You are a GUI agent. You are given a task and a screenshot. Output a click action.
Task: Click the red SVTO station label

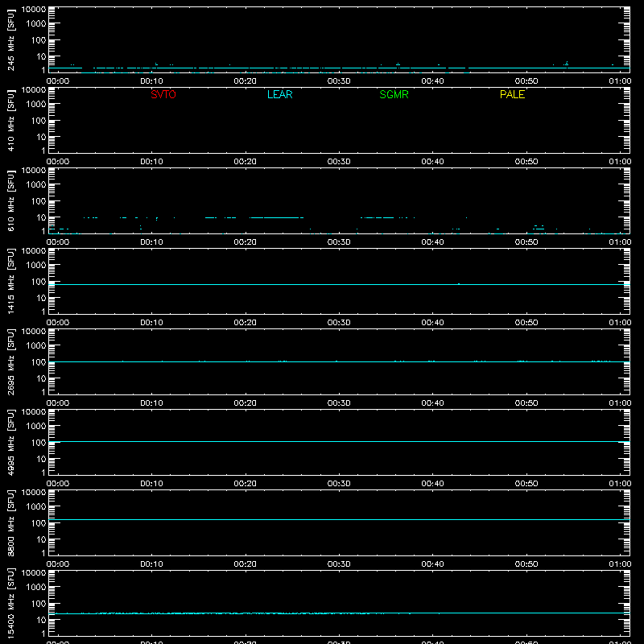163,94
